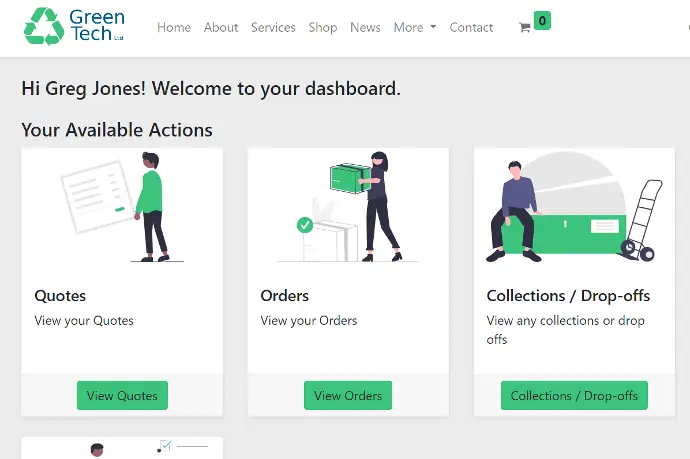Open the Shop page link
The height and width of the screenshot is (459, 690).
(x=323, y=28)
